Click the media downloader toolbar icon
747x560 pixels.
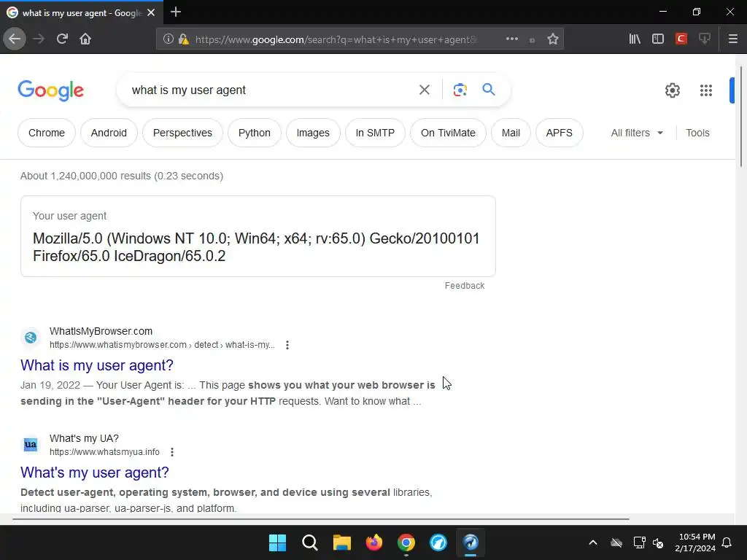pos(705,39)
